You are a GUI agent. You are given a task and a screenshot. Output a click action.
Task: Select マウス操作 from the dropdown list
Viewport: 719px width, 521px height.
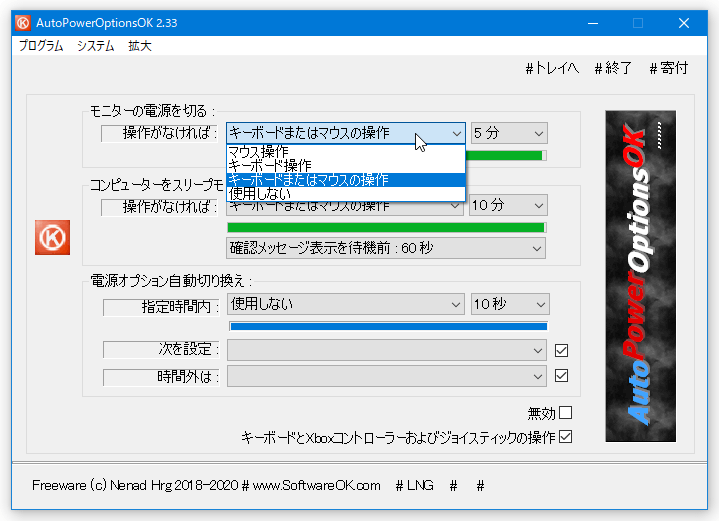[x=346, y=152]
